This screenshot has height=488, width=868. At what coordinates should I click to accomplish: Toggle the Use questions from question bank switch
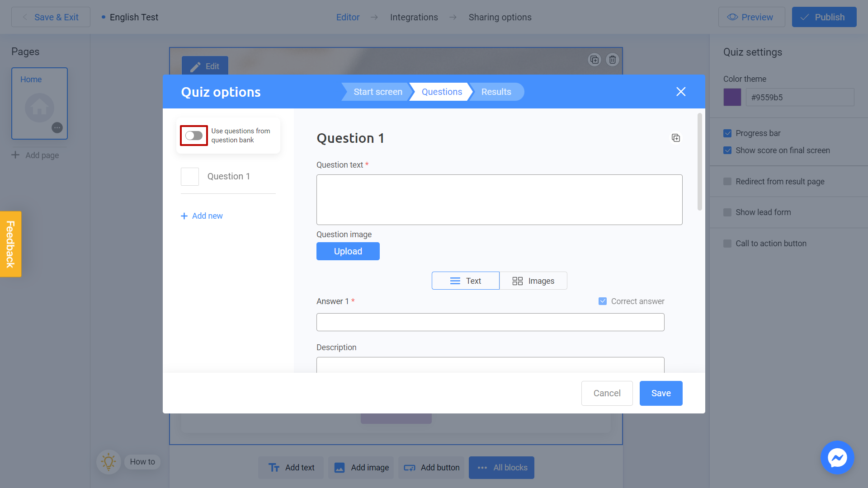click(x=194, y=135)
